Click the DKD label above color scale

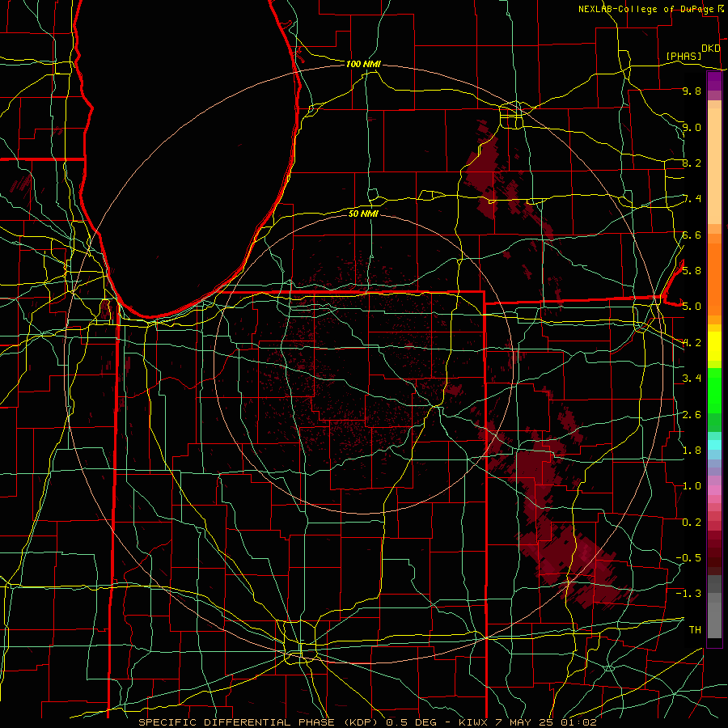(711, 49)
